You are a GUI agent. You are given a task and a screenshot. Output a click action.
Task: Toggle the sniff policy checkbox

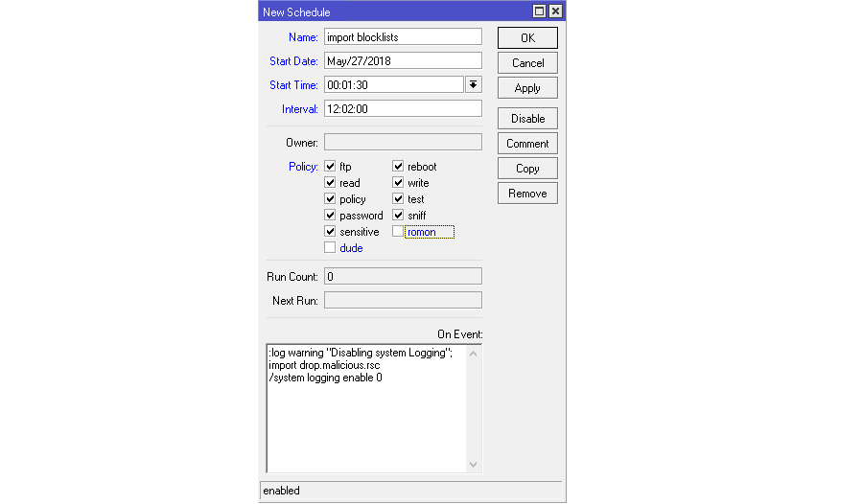398,216
